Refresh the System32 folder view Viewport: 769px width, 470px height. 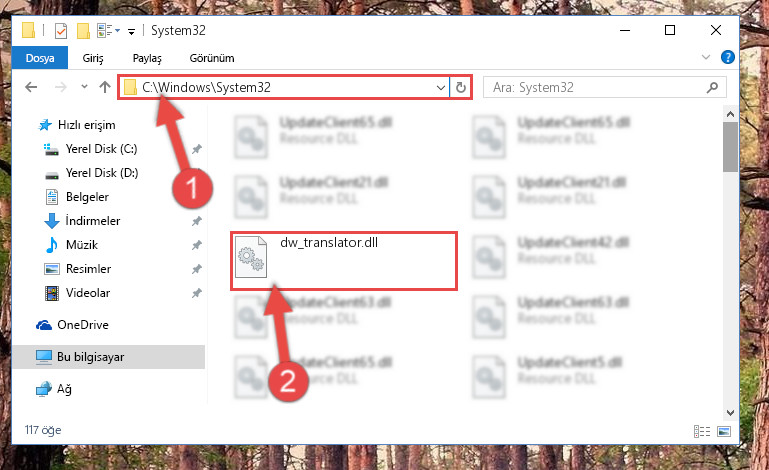click(x=461, y=87)
